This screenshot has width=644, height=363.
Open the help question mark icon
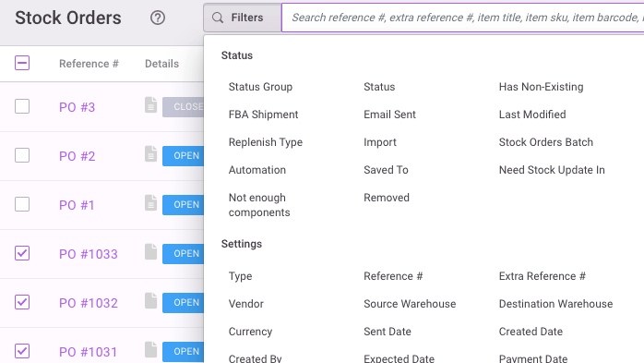pyautogui.click(x=158, y=18)
